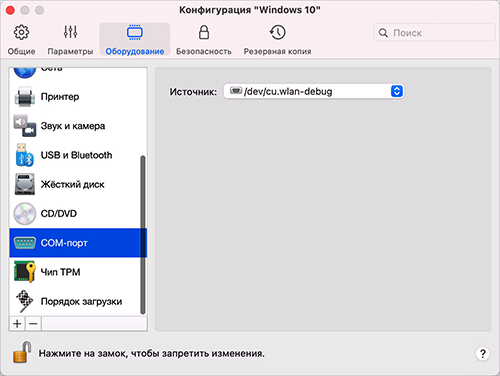Click the boot order flag icon
500x376 pixels.
point(25,301)
